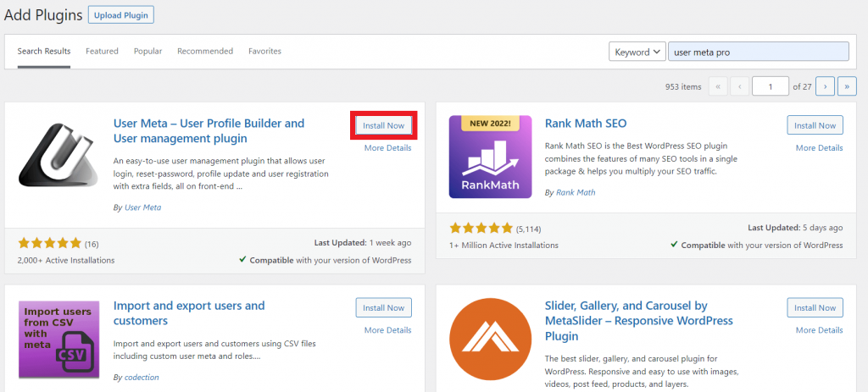Screen dimensions: 868x392
Task: Click the Rank Math author link
Action: click(x=576, y=192)
